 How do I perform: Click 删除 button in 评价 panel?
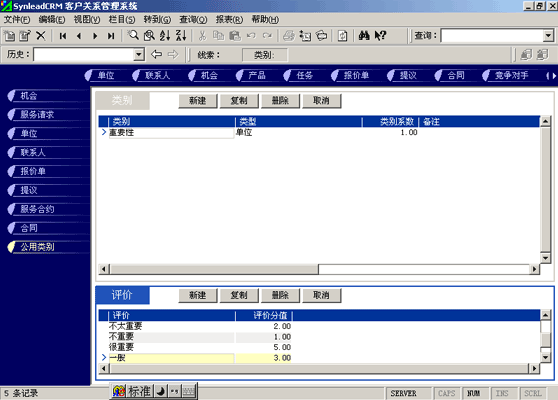(280, 295)
